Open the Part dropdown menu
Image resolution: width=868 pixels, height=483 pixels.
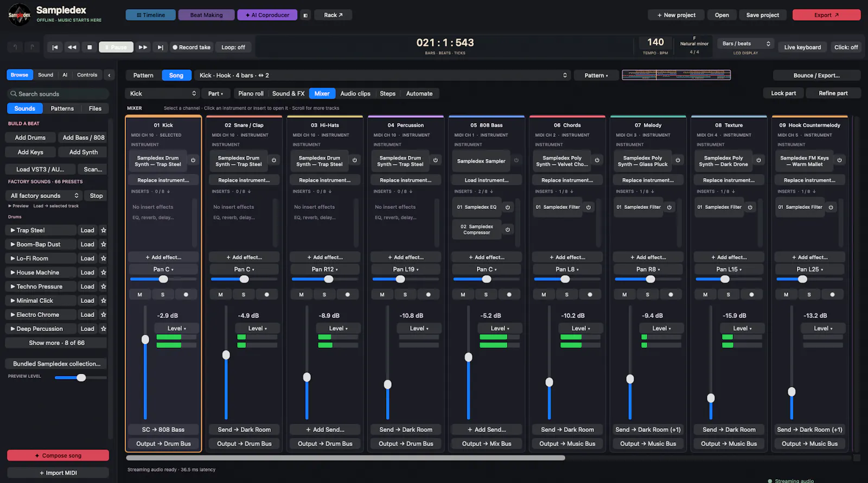click(x=216, y=93)
